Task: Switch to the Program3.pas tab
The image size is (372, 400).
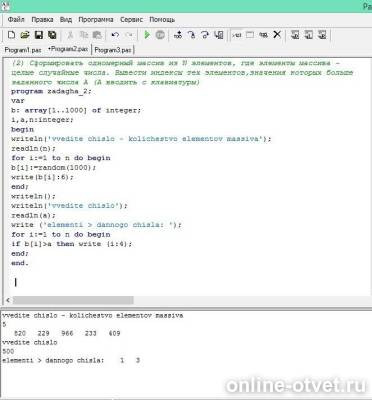Action: tap(113, 50)
